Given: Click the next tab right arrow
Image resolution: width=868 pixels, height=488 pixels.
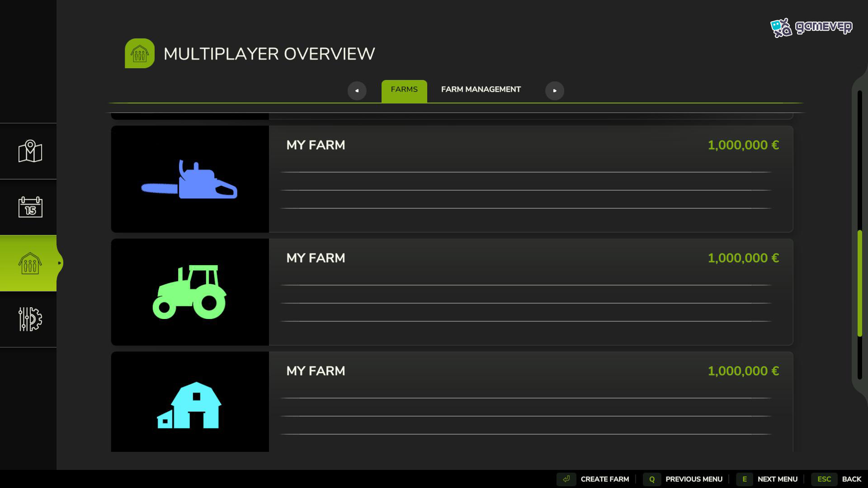Looking at the screenshot, I should [x=555, y=90].
